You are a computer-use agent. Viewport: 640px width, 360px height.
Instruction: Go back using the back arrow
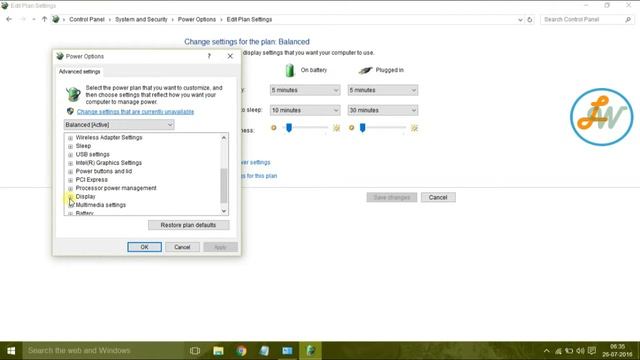click(9, 19)
